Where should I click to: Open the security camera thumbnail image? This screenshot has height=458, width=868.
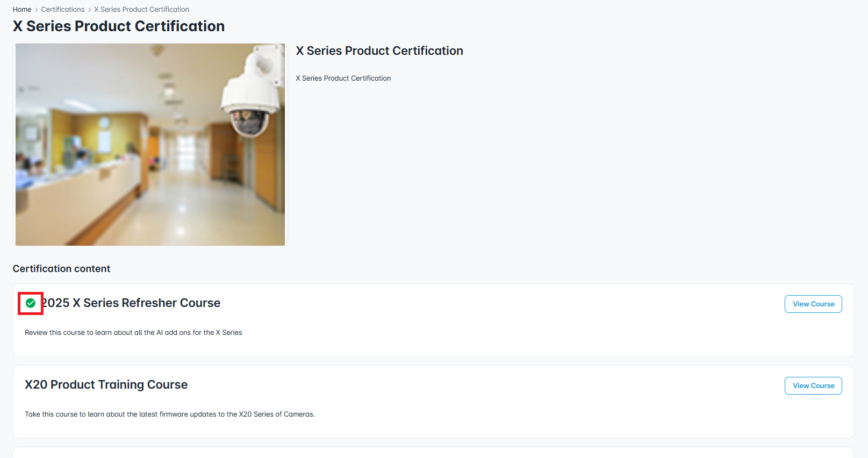[x=150, y=145]
